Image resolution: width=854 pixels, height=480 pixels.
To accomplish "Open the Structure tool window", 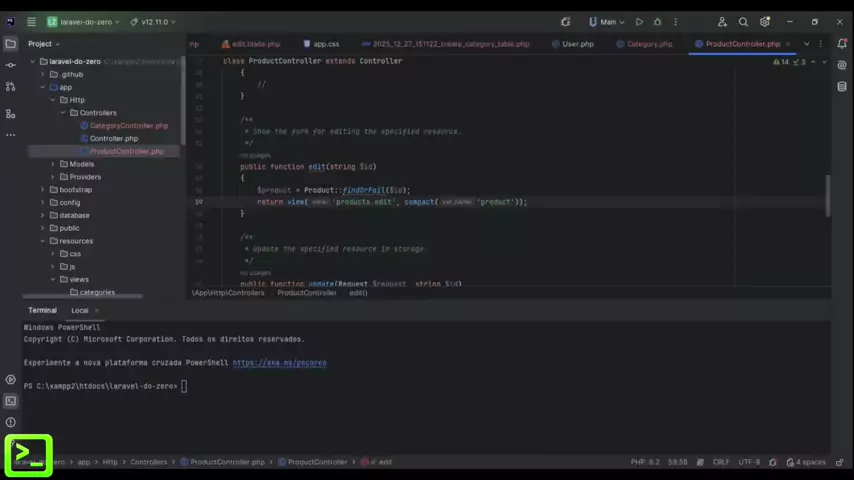I will pyautogui.click(x=11, y=113).
